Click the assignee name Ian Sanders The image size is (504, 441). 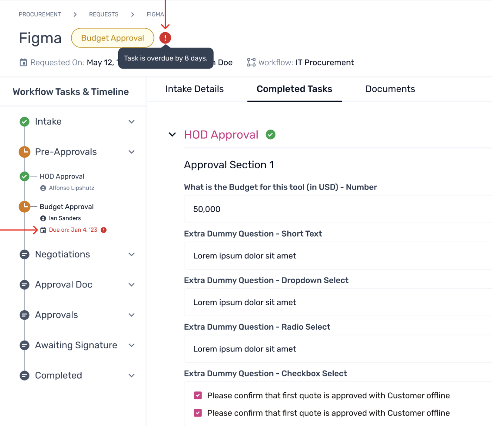click(65, 218)
